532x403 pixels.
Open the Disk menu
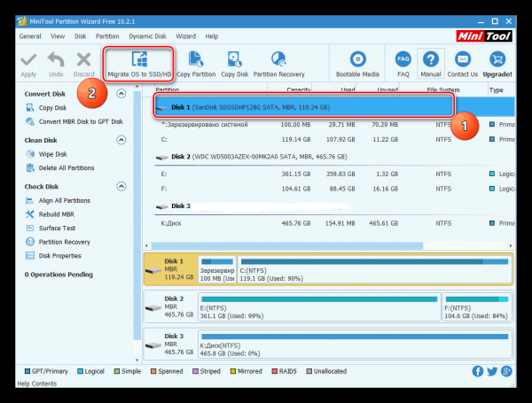[x=81, y=36]
